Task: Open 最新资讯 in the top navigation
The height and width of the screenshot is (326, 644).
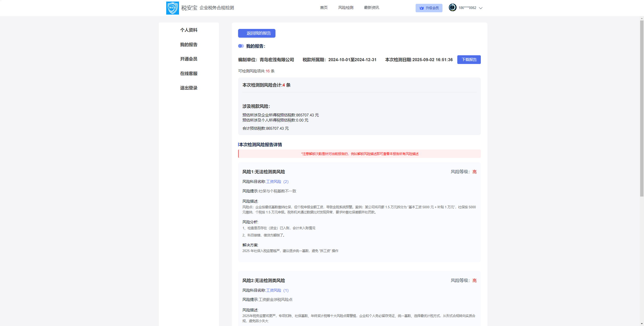Action: (371, 8)
